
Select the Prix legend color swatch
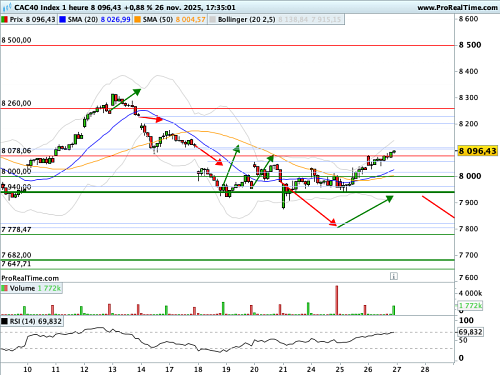point(4,20)
